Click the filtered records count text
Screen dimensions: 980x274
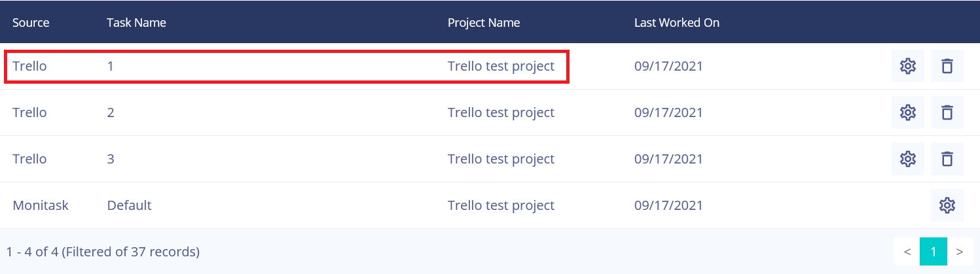[x=103, y=252]
